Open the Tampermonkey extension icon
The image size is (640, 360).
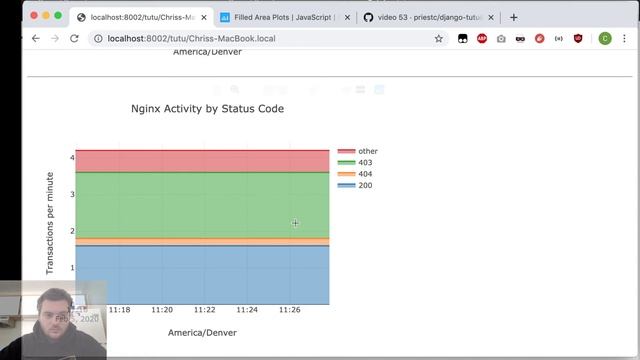(x=462, y=38)
